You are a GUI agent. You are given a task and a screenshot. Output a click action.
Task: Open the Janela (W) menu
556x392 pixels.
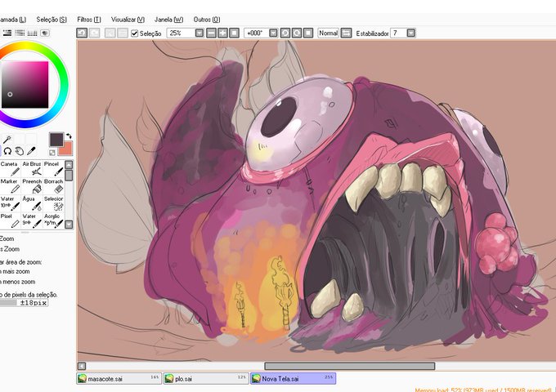click(168, 20)
